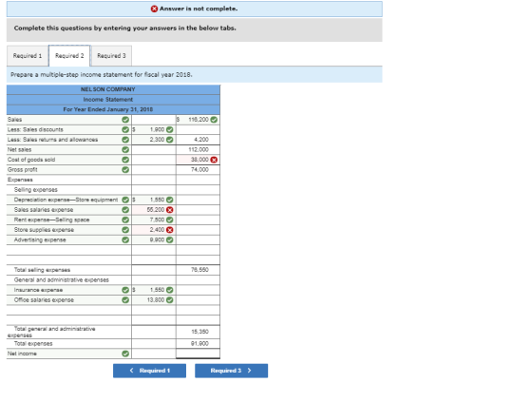Switch to the Required 3 tab
This screenshot has width=532, height=402.
111,56
